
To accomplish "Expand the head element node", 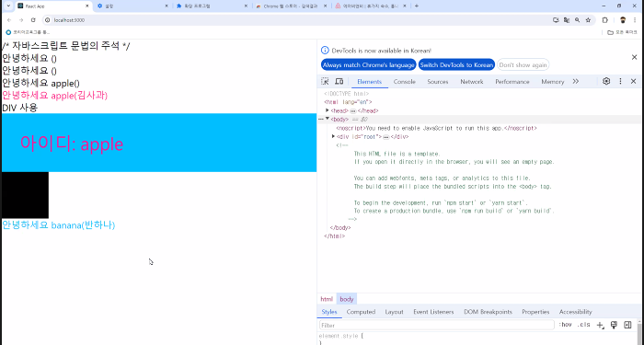I will coord(328,110).
